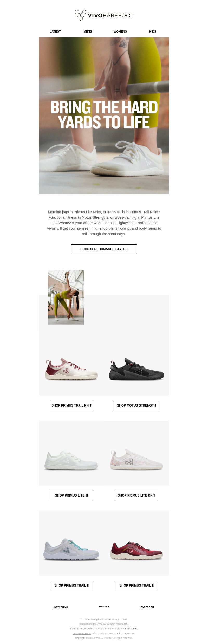Click the all-white Primus Lite III shoe
The width and height of the screenshot is (208, 644).
click(71, 460)
